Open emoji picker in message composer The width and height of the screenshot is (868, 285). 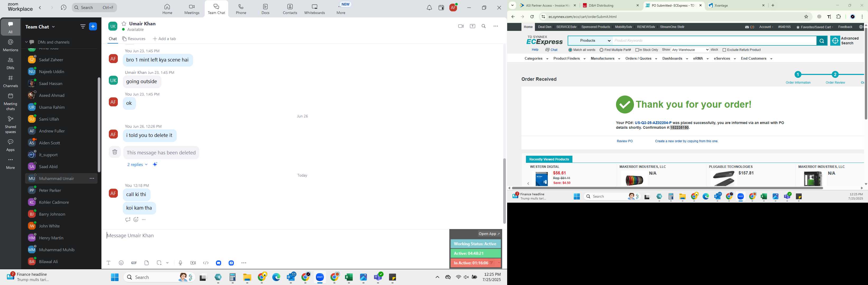[x=121, y=263]
